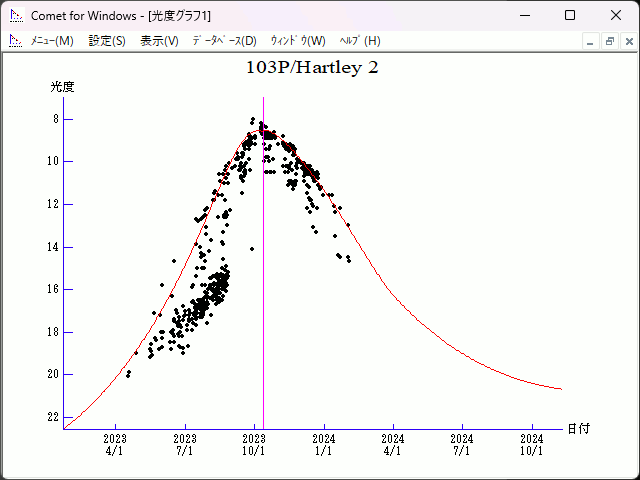Click magnitude 18 axis label

coord(53,332)
